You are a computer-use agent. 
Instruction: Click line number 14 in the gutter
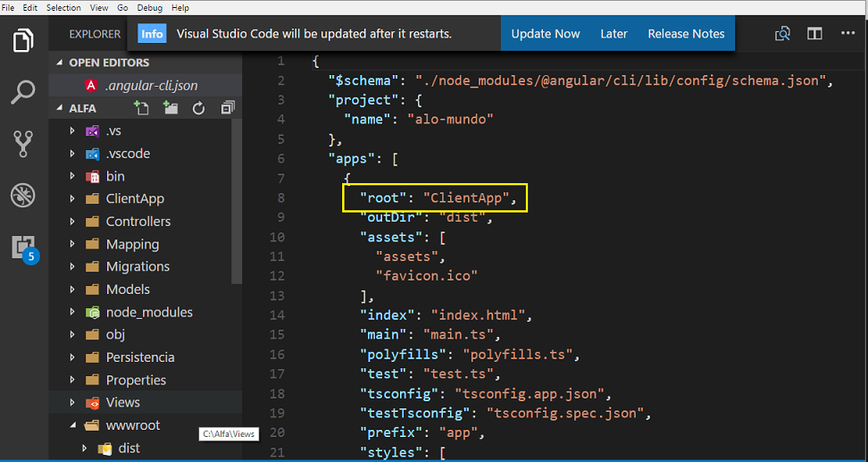[278, 315]
